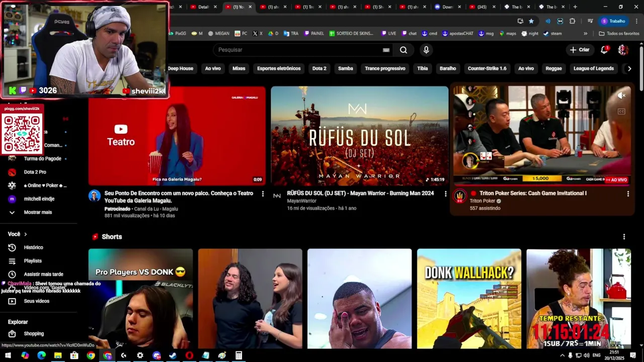Viewport: 644px width, 362px height.
Task: Open the maps bookmark
Action: pos(507,34)
